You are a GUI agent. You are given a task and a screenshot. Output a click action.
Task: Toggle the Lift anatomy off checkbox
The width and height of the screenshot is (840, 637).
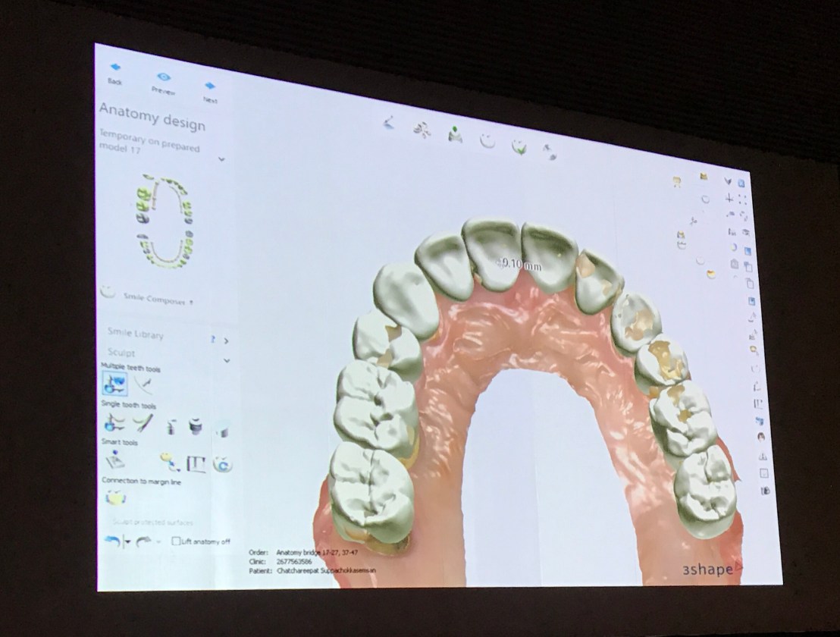coord(177,541)
